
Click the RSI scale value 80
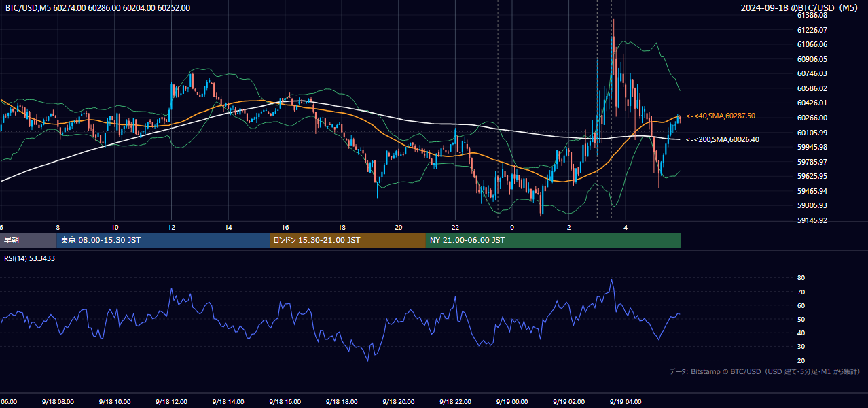click(801, 278)
